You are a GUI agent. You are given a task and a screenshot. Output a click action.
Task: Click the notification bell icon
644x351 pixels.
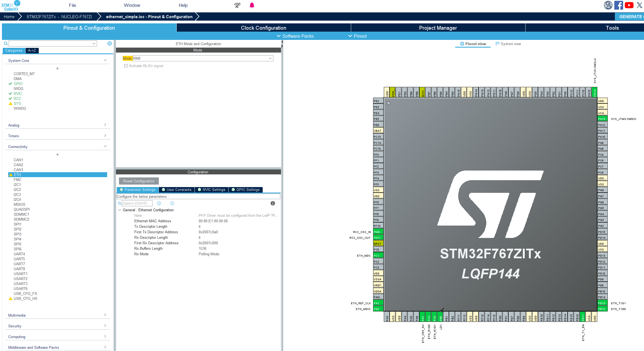(x=252, y=5)
